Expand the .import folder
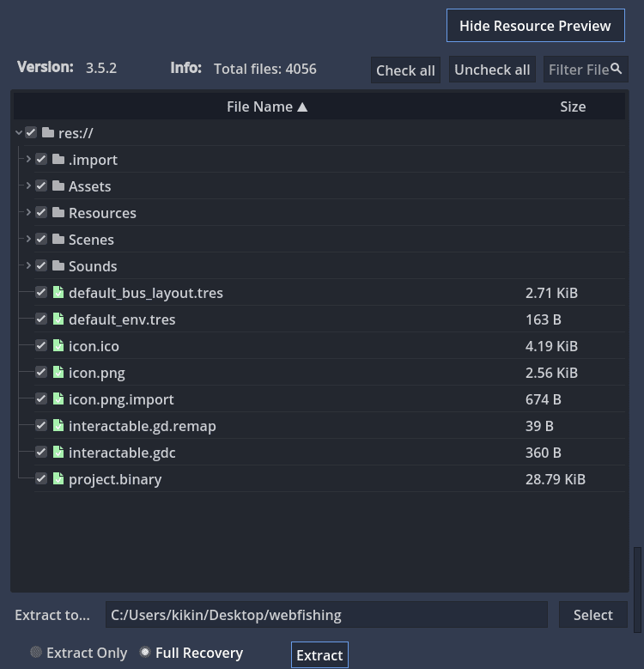The width and height of the screenshot is (644, 669). pyautogui.click(x=28, y=159)
